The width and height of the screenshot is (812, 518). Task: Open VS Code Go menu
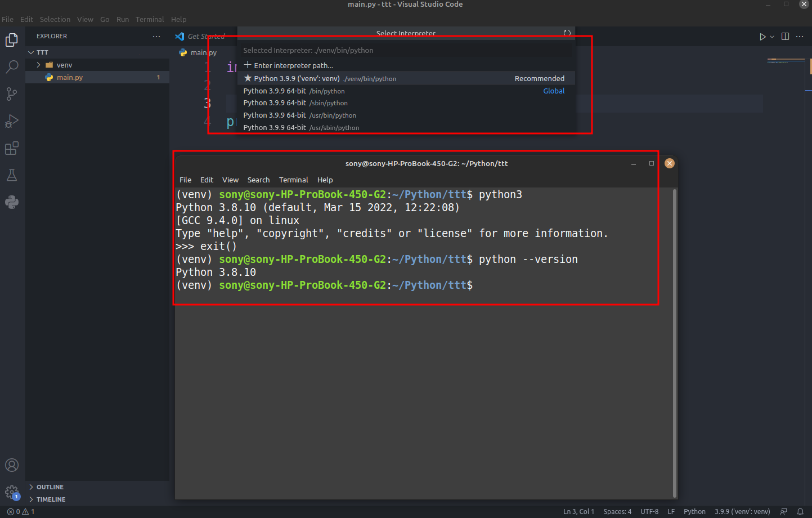[x=105, y=19]
